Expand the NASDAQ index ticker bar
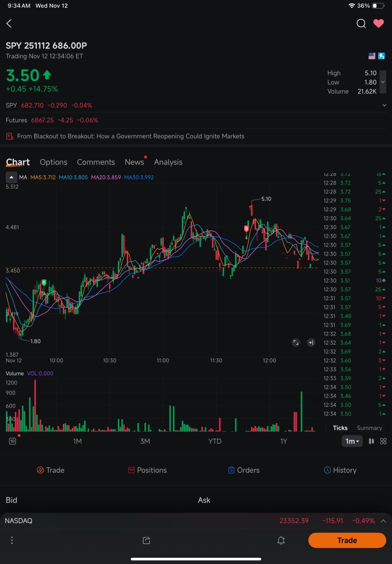This screenshot has height=564, width=392. click(x=383, y=521)
